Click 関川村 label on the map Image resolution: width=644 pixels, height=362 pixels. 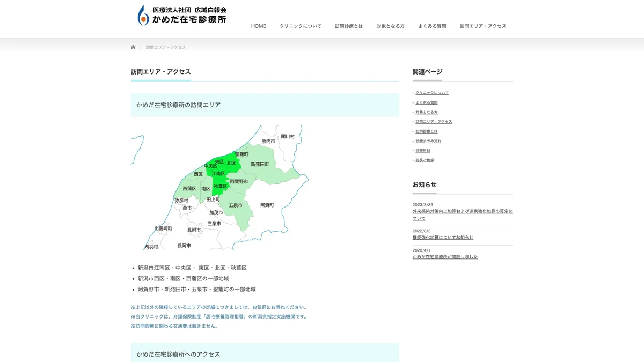(288, 137)
